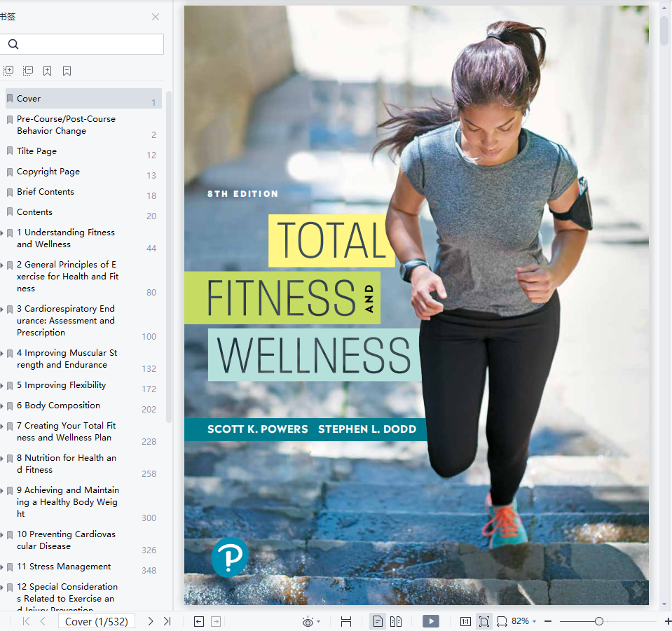The height and width of the screenshot is (631, 672).
Task: Click the bookmarks panel scrollbar
Action: tap(168, 257)
